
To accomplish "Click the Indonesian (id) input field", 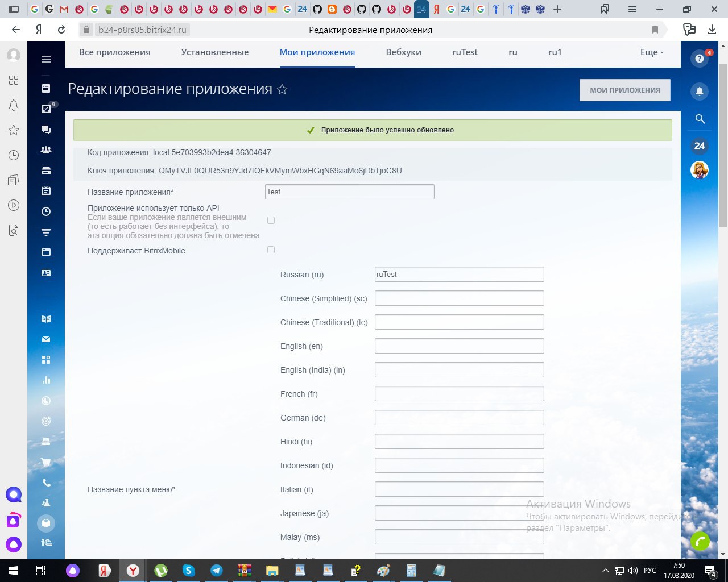I will coord(460,465).
